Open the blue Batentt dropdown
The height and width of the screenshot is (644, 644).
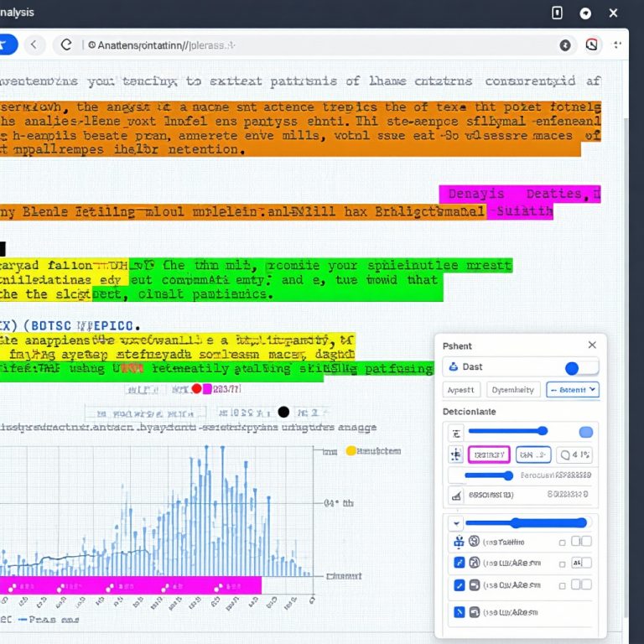pyautogui.click(x=573, y=390)
